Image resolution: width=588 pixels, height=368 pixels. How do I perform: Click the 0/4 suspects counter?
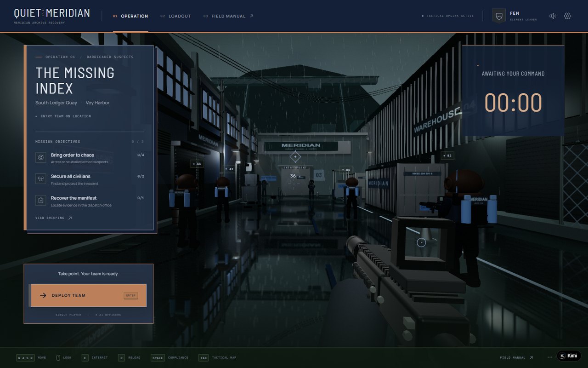[x=141, y=155]
